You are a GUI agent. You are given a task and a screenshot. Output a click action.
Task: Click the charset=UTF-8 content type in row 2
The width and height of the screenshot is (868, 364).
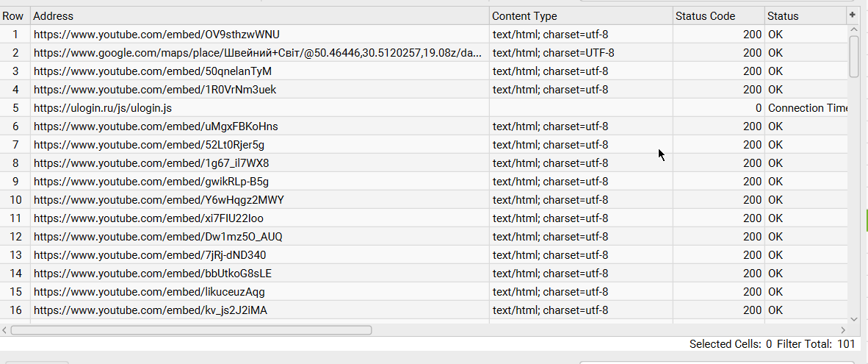pyautogui.click(x=554, y=53)
